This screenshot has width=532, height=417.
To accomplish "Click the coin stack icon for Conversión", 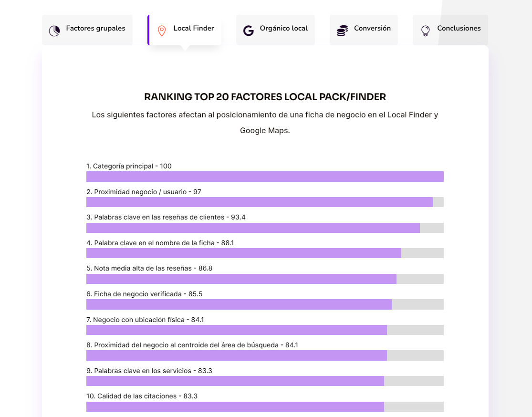I will pos(342,31).
